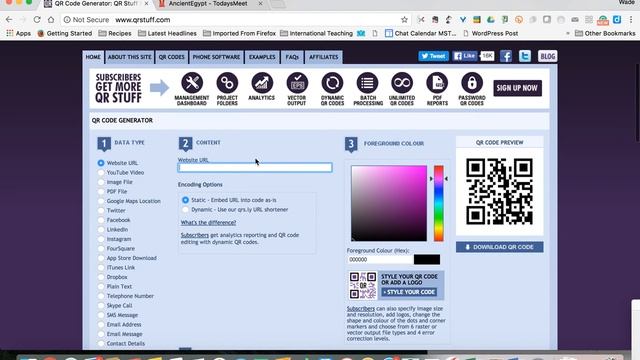Open the PHONE SOFTWARE tab
Viewport: 640px width, 360px height.
pyautogui.click(x=216, y=57)
